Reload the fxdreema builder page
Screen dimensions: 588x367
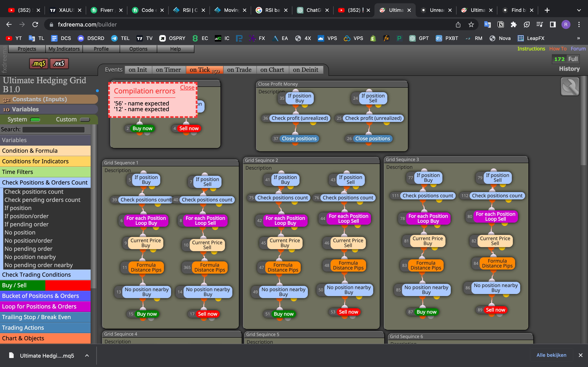pos(35,24)
